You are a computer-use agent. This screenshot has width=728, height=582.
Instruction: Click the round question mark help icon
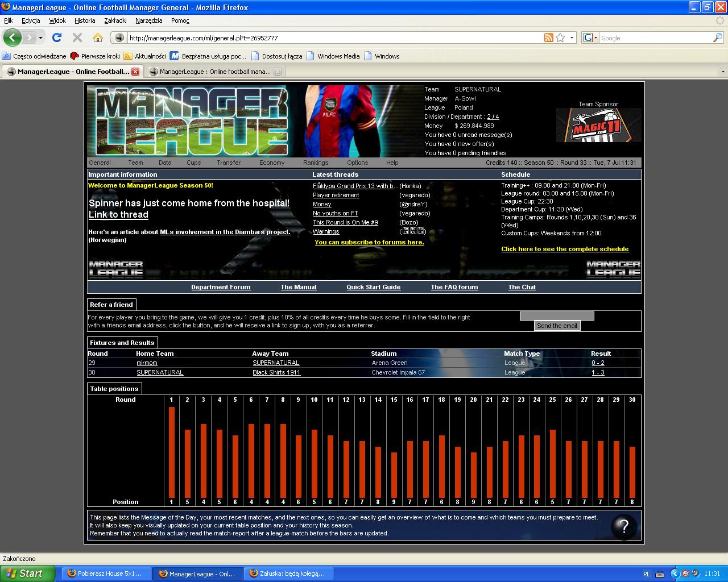click(x=623, y=526)
